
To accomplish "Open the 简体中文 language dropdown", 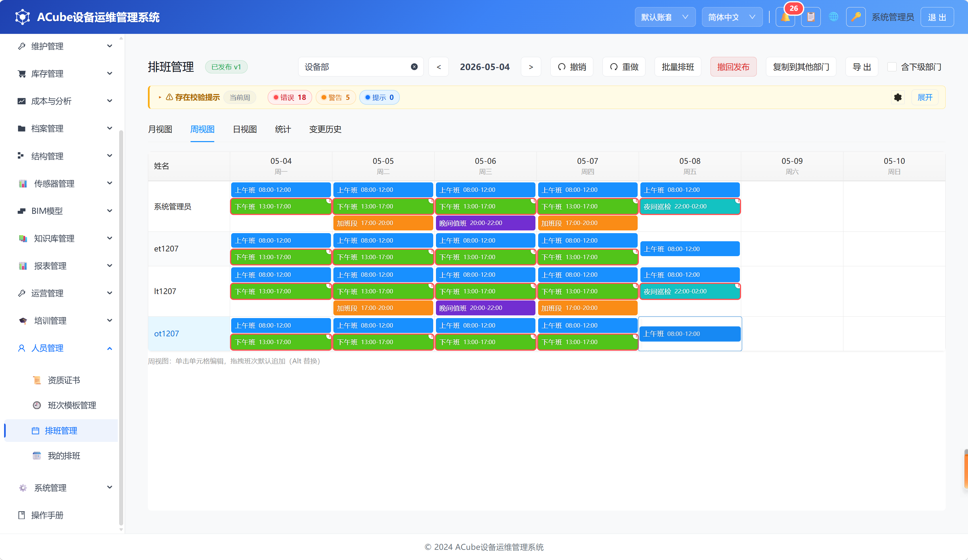I will point(732,17).
